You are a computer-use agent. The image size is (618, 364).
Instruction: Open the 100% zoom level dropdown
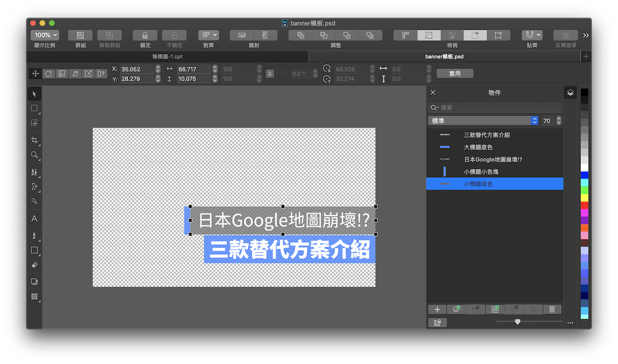(45, 35)
